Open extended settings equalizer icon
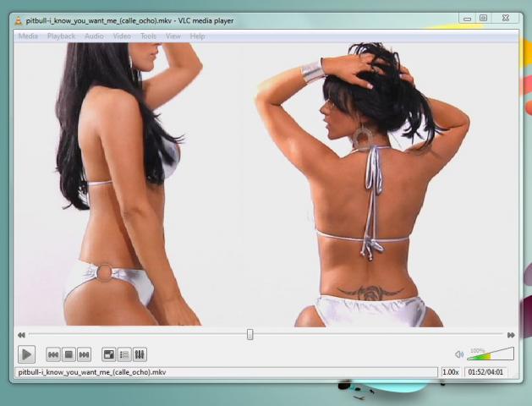Viewport: 532px width, 406px height. tap(140, 354)
